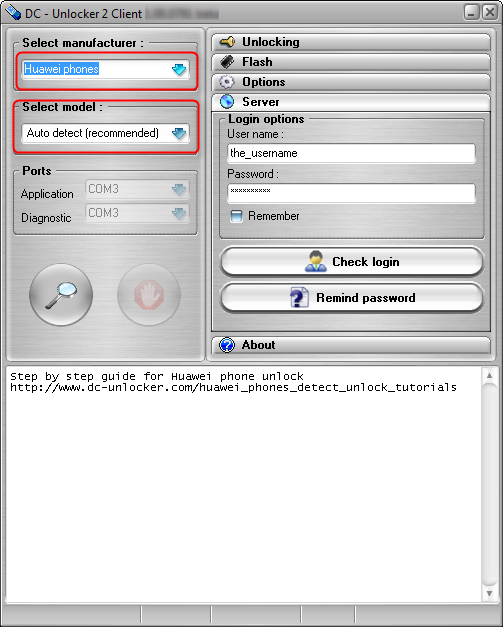
Task: Open the dc-unlocker tutorials URL in log
Action: tap(234, 387)
